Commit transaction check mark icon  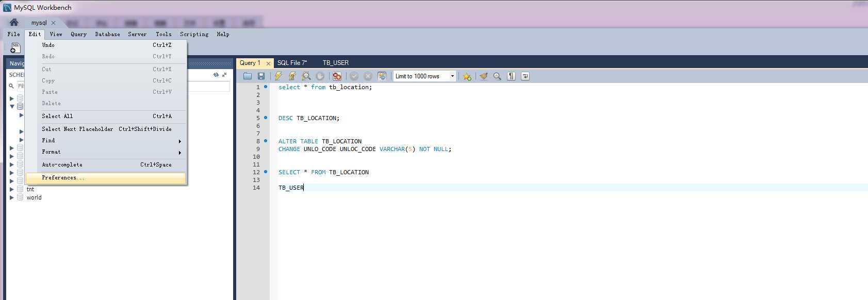[x=354, y=76]
